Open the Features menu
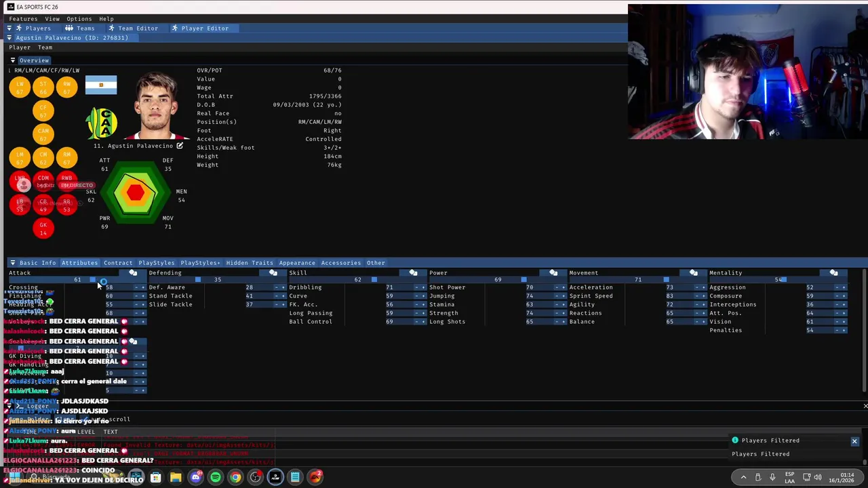Screen dimensions: 868x488 [23, 19]
